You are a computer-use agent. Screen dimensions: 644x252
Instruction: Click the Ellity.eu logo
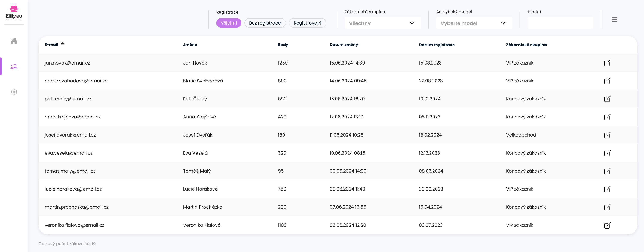(x=14, y=12)
